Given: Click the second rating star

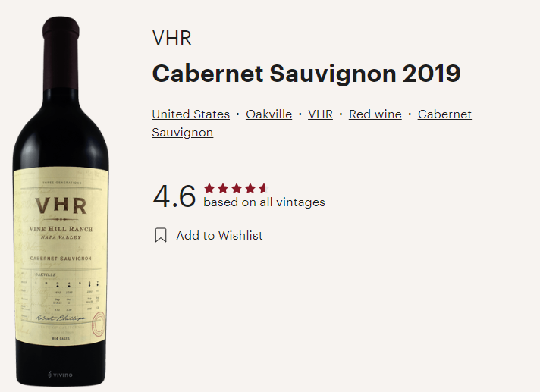Looking at the screenshot, I should click(223, 188).
